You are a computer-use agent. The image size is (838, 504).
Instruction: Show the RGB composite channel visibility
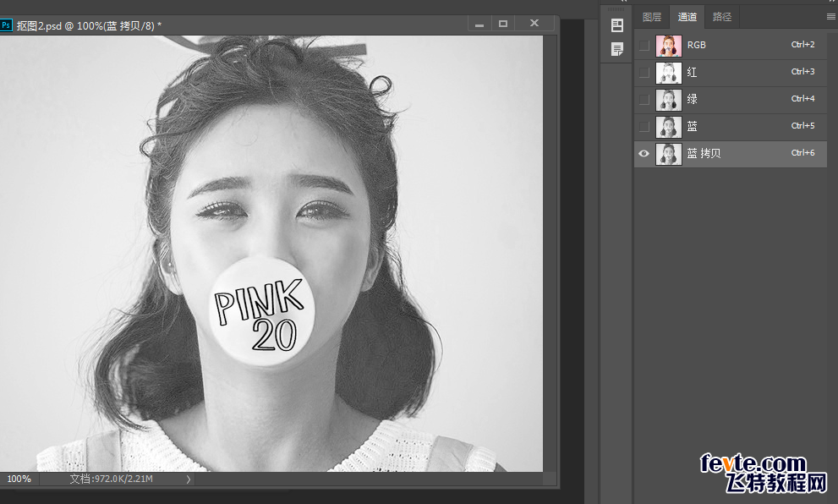[644, 46]
